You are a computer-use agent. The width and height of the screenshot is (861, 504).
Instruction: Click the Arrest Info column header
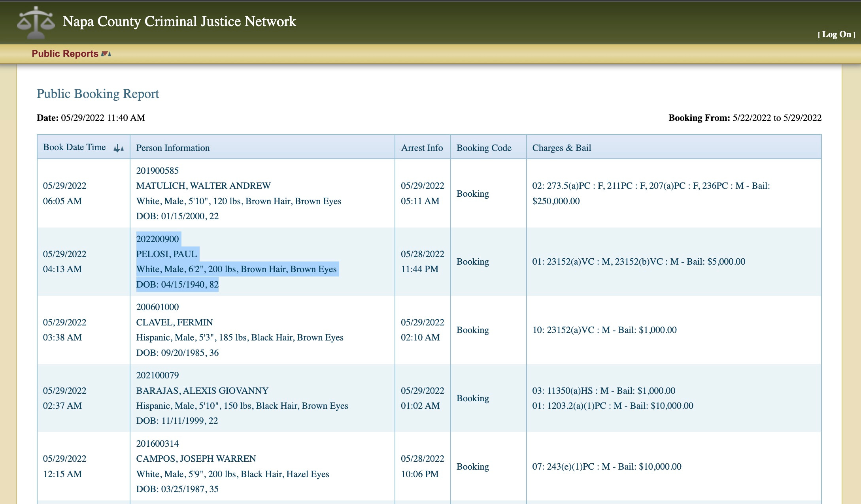(x=422, y=148)
